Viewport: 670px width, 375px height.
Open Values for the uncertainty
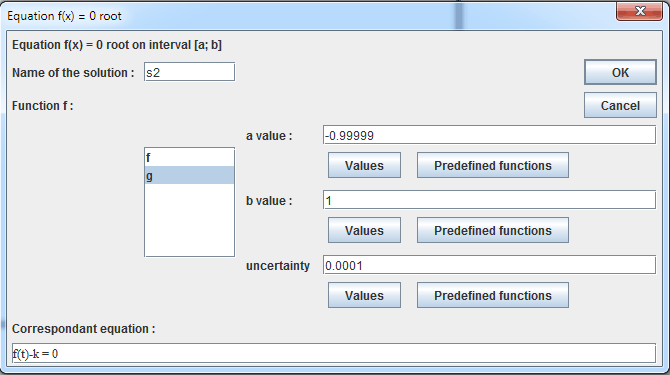(364, 295)
